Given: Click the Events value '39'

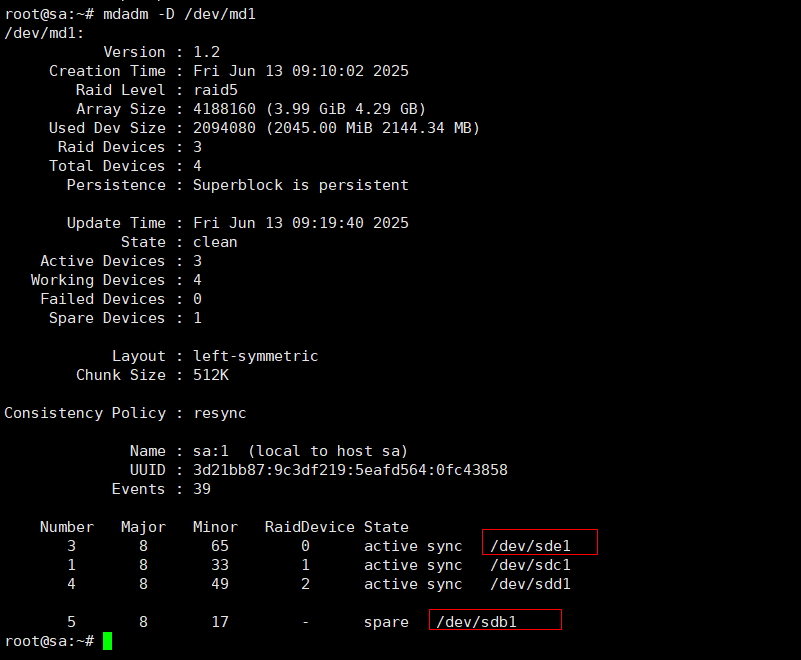Looking at the screenshot, I should coord(202,489).
